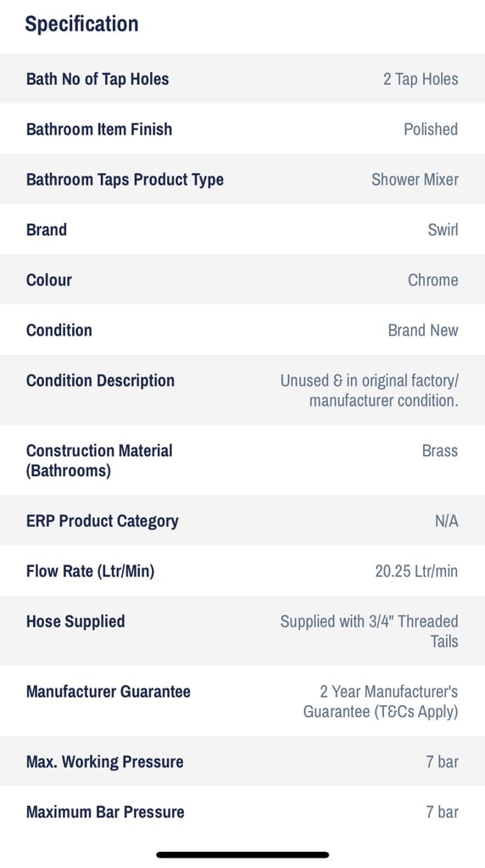Tap the home indicator bar at bottom
Image resolution: width=485 pixels, height=868 pixels.
point(242,854)
